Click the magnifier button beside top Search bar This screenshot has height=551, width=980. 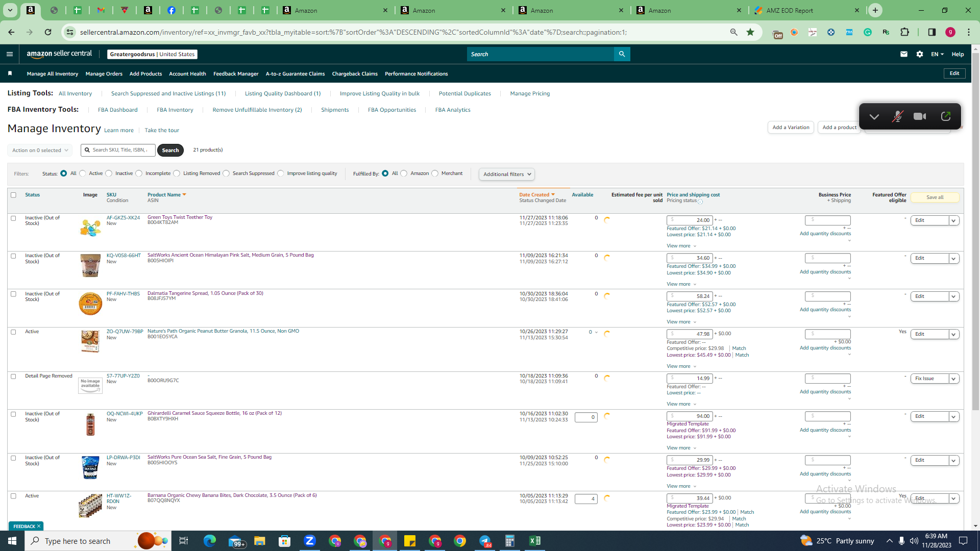pyautogui.click(x=622, y=54)
